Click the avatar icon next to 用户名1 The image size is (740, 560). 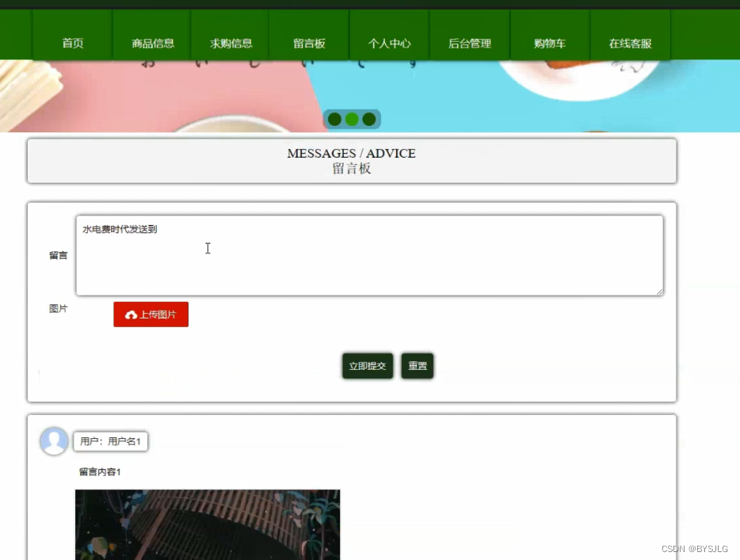[54, 441]
